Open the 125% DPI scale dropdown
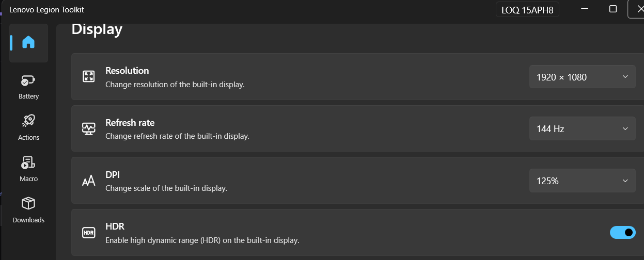Image resolution: width=644 pixels, height=260 pixels. (582, 181)
